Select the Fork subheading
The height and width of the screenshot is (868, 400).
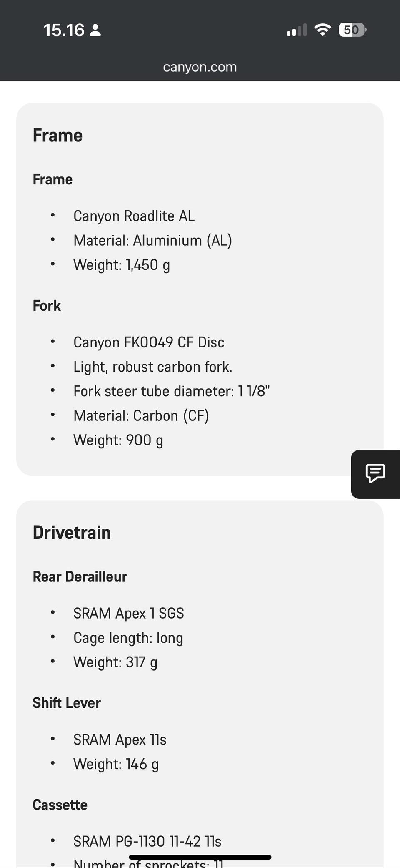coord(47,306)
